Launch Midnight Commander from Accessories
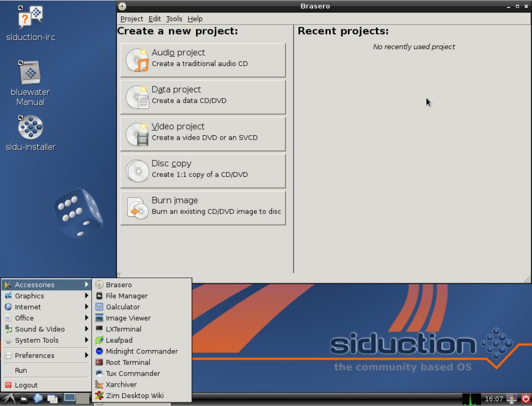Viewport: 532px width, 406px height. click(x=142, y=351)
